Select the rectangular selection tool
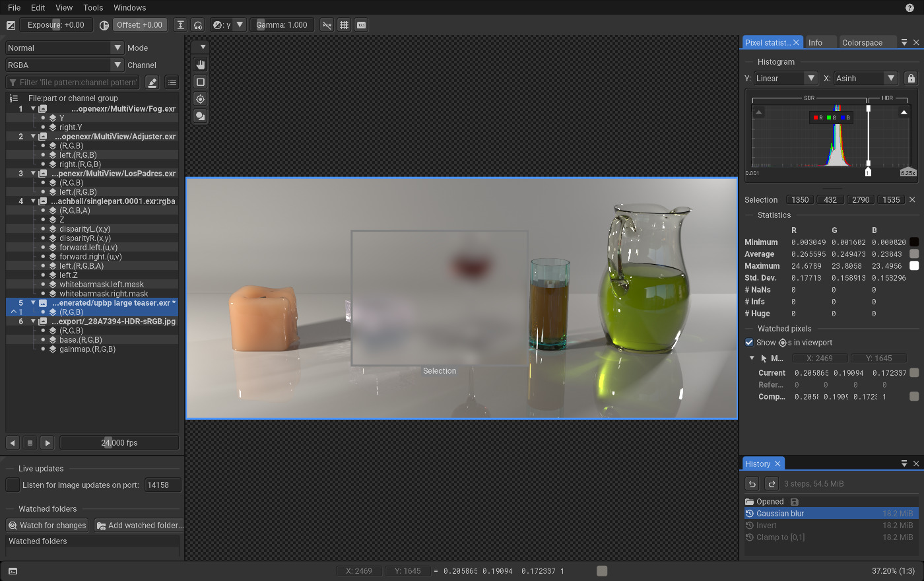 click(201, 82)
